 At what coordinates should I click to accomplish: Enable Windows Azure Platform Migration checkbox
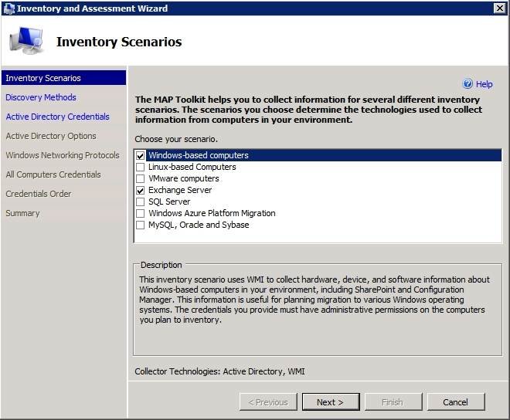click(140, 214)
